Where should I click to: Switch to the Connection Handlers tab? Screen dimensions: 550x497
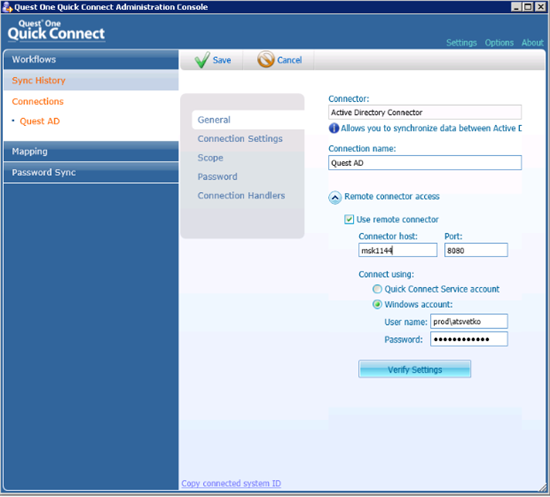point(241,195)
